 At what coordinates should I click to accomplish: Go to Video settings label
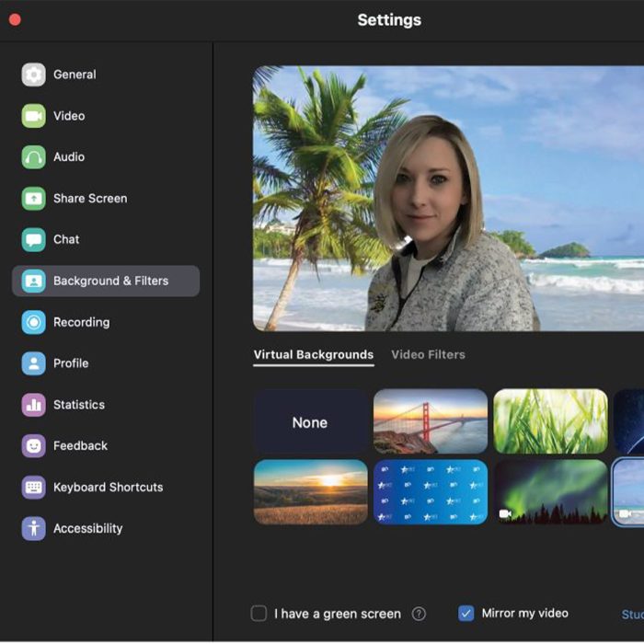click(x=69, y=116)
